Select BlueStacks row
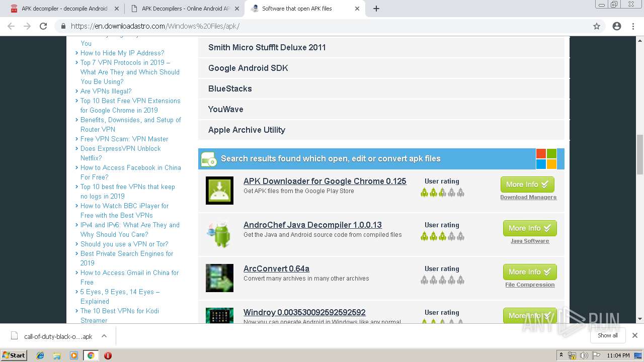Viewport: 644px width, 362px height. pyautogui.click(x=381, y=88)
